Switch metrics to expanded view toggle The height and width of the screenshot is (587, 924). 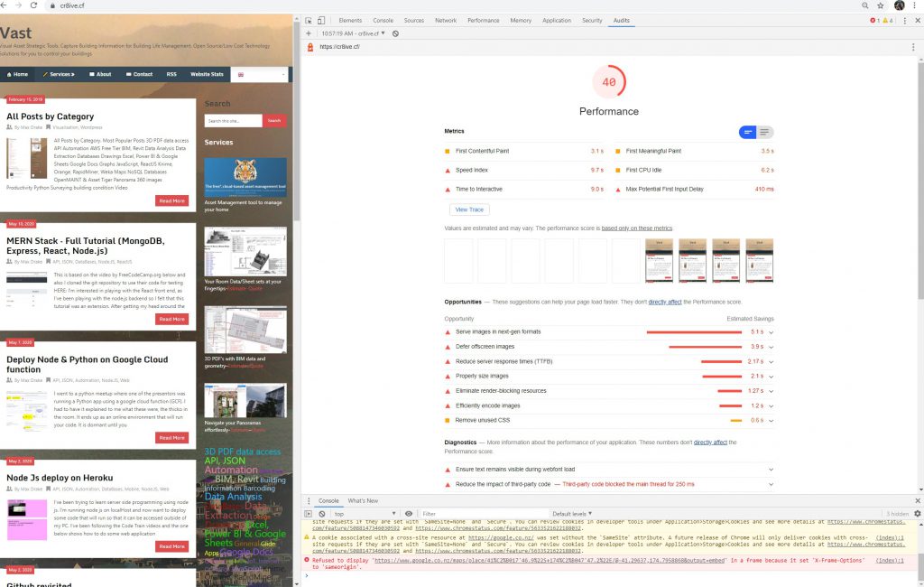(x=764, y=133)
